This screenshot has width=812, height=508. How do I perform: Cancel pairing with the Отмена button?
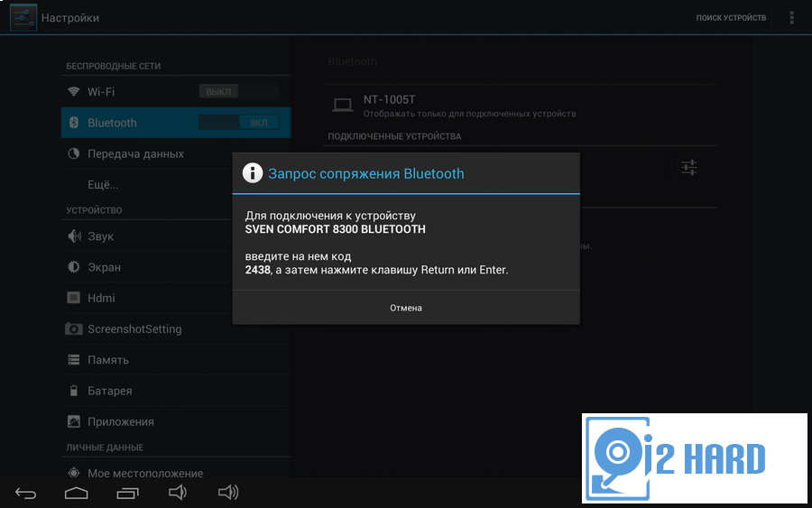[x=406, y=308]
